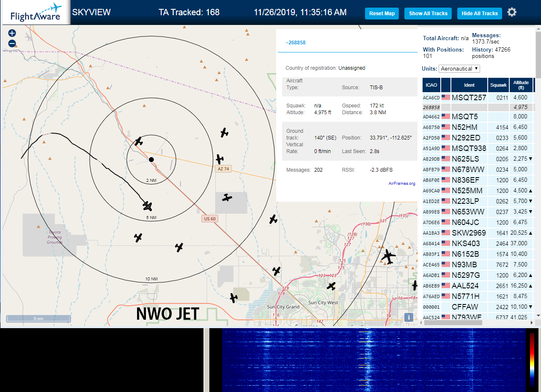Sort table by the Squawk column header
The height and width of the screenshot is (392, 541).
498,85
